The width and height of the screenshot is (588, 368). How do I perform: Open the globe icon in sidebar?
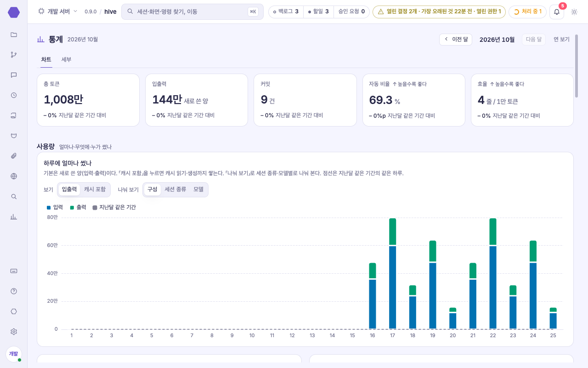tap(14, 176)
